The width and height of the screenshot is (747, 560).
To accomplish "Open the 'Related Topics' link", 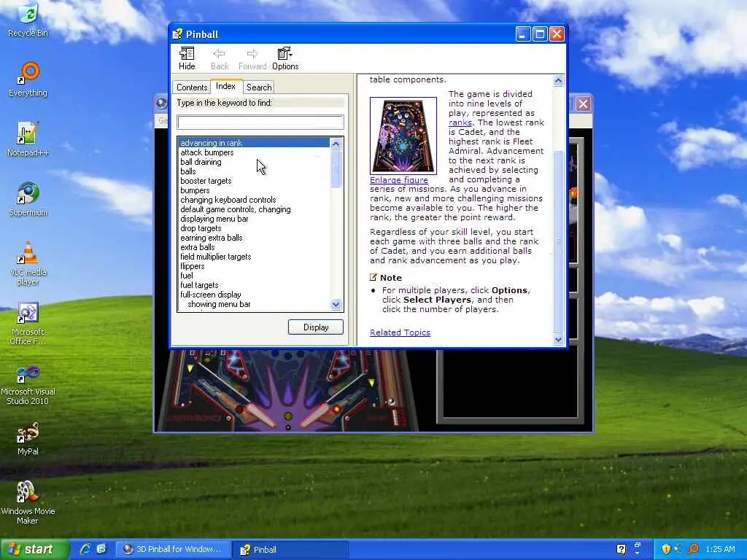I will click(400, 332).
